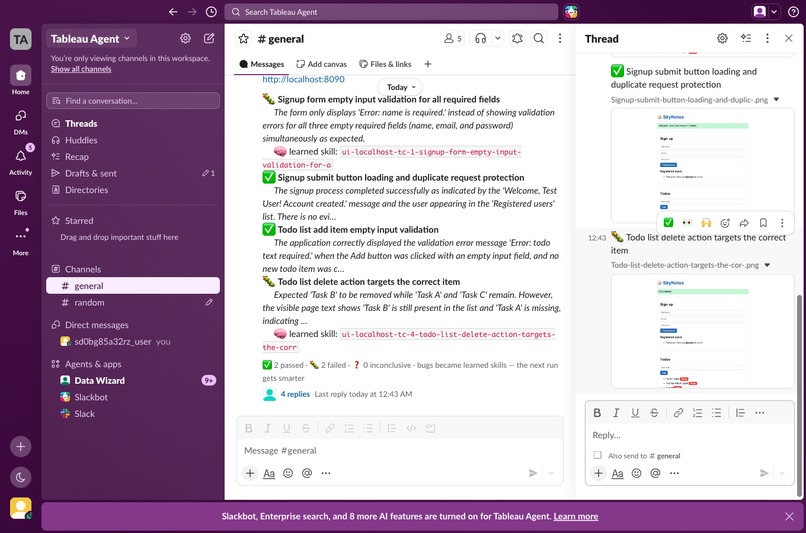Focus the Message #general input field
The height and width of the screenshot is (533, 806).
click(400, 451)
